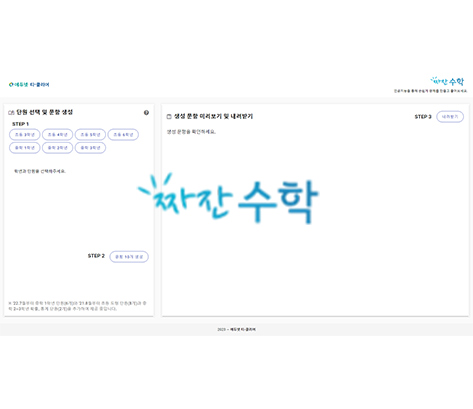
Task: Choose the 초등 6학년 grade button
Action: point(123,135)
